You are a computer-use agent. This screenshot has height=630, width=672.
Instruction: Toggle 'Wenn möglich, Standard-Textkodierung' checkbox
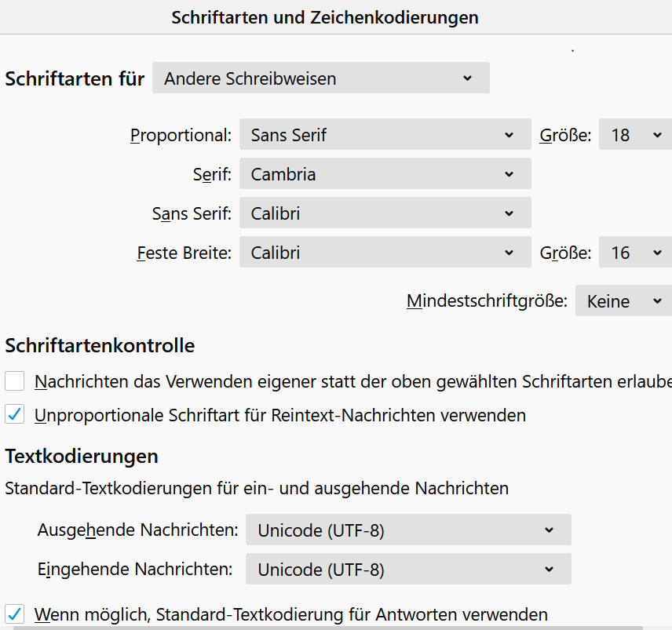point(15,614)
